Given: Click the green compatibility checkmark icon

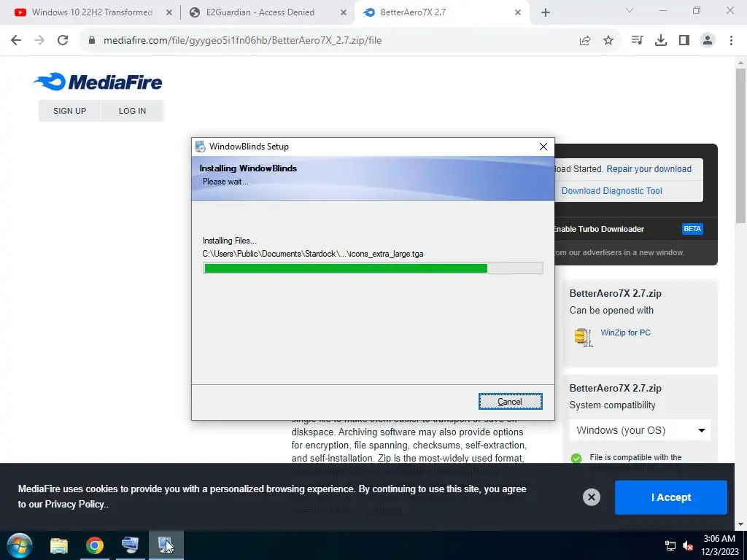Looking at the screenshot, I should 576,458.
